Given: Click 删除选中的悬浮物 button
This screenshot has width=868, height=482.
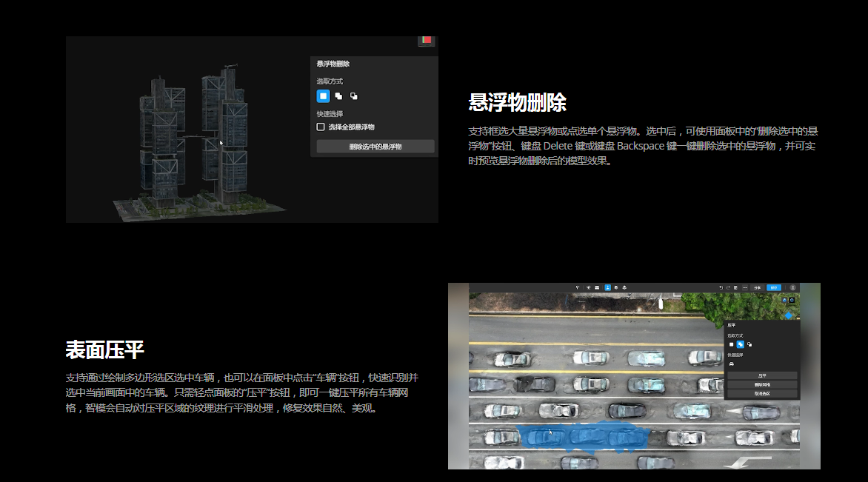Looking at the screenshot, I should (x=375, y=147).
